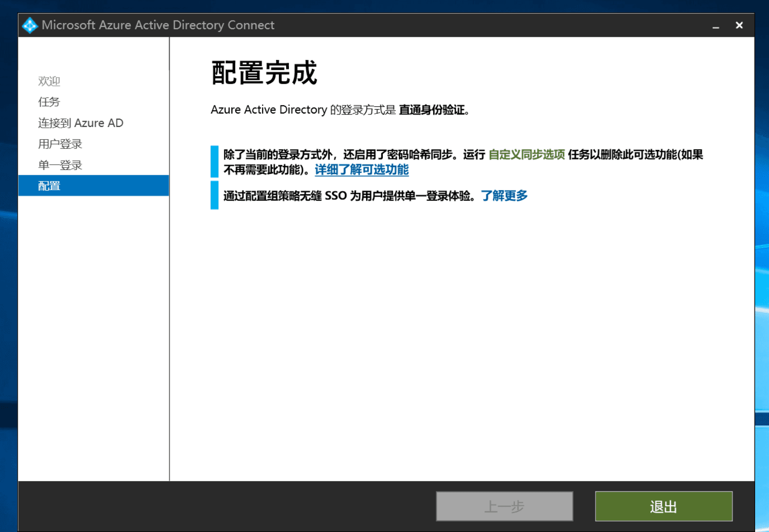Select the 单一登录 sidebar step
The height and width of the screenshot is (532, 769).
tap(60, 165)
